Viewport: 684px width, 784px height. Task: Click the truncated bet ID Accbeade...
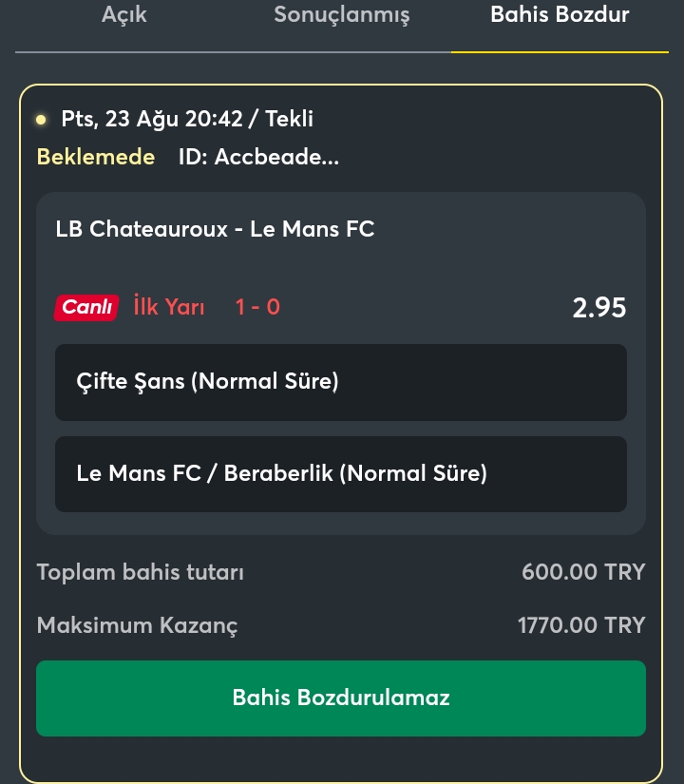pyautogui.click(x=258, y=157)
